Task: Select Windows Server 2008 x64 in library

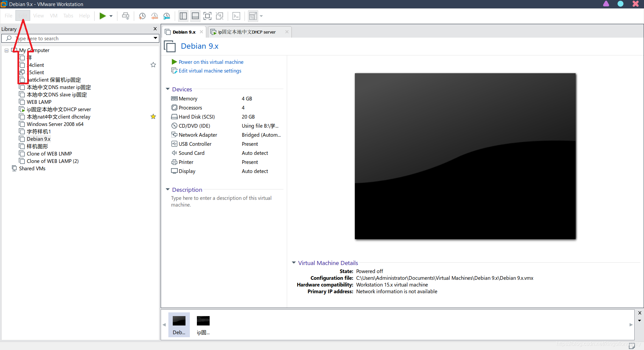Action: (x=55, y=124)
